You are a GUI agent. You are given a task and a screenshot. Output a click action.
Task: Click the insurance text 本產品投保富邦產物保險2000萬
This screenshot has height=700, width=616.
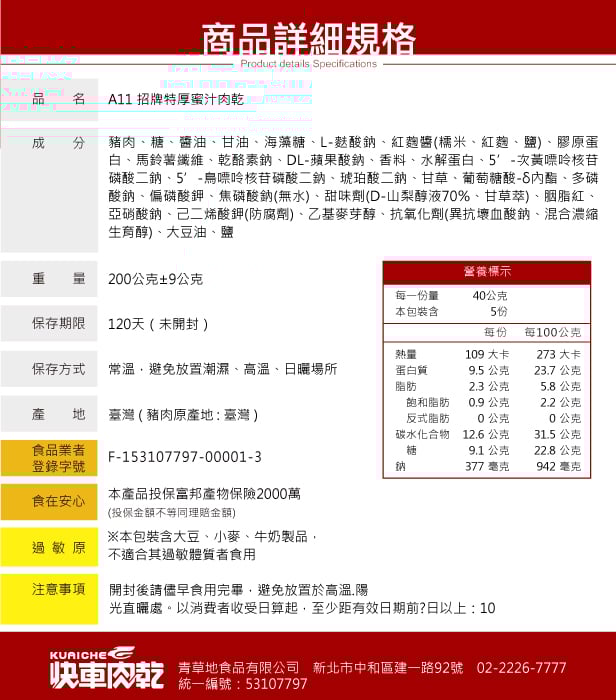pos(204,494)
